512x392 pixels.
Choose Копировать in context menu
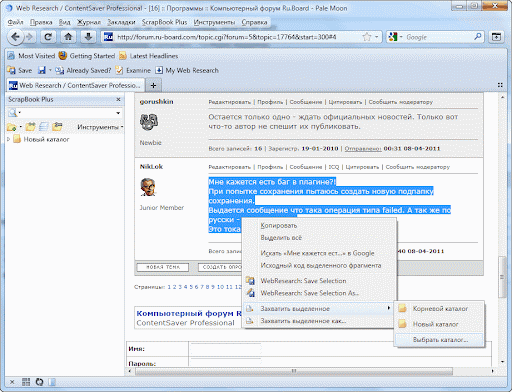(319, 226)
